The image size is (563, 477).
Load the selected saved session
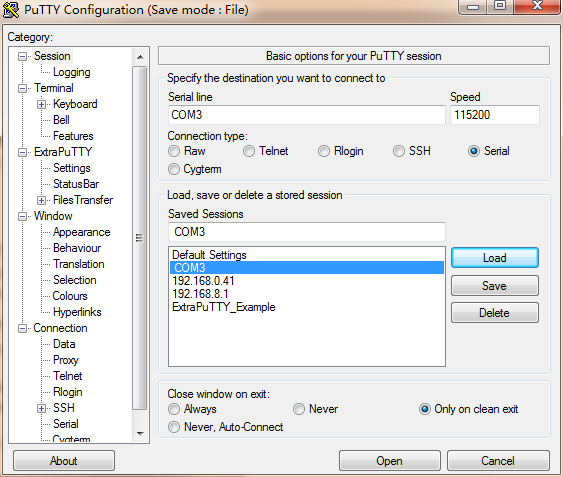(x=495, y=258)
